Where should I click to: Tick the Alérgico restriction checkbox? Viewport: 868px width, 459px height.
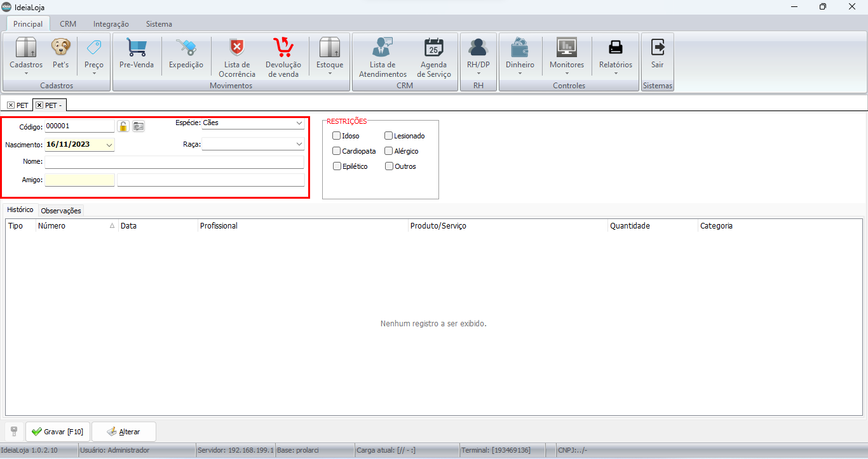click(x=389, y=151)
